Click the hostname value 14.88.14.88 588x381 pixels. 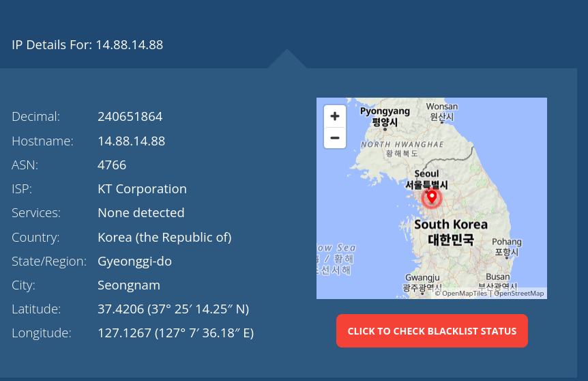tap(131, 141)
